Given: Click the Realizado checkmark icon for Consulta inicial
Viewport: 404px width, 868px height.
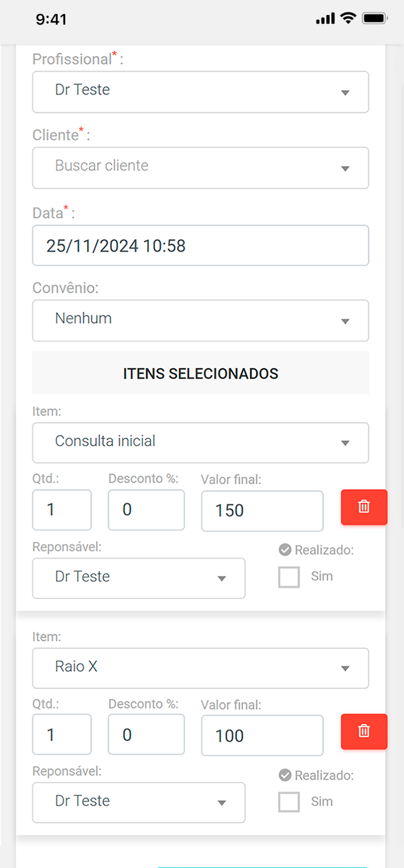Looking at the screenshot, I should point(285,549).
